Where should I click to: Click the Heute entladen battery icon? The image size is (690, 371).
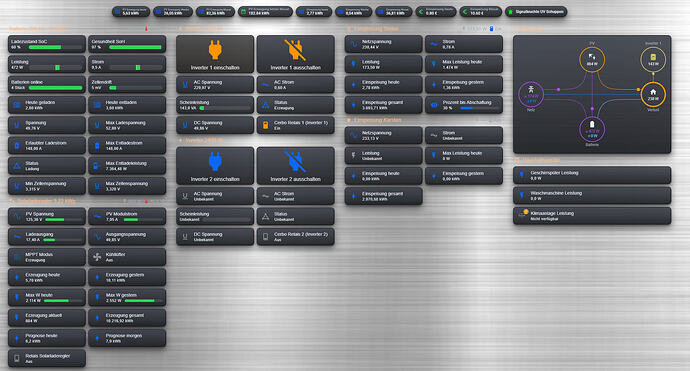click(97, 105)
